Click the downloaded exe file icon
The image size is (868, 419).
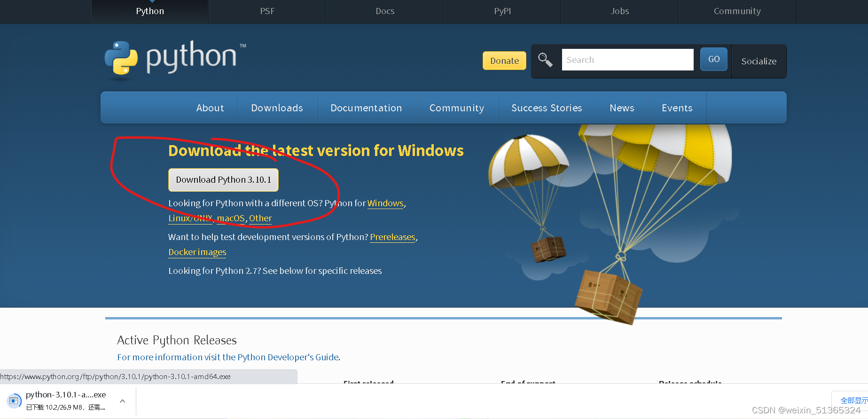click(x=14, y=401)
